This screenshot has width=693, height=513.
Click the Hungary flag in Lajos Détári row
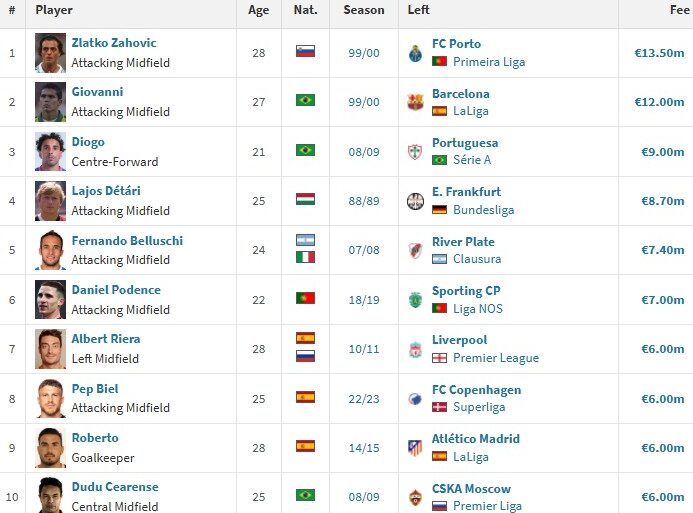coord(305,199)
